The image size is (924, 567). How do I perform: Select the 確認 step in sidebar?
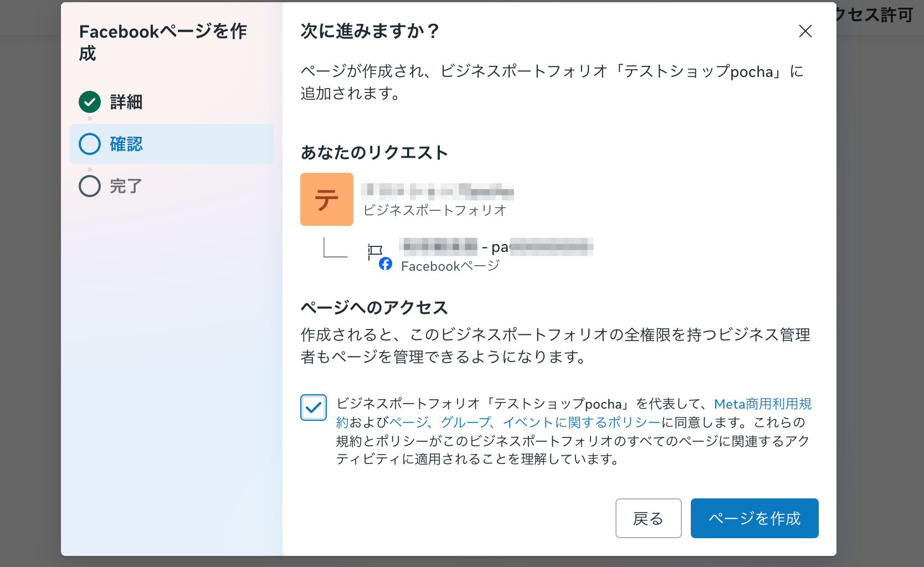click(x=126, y=145)
